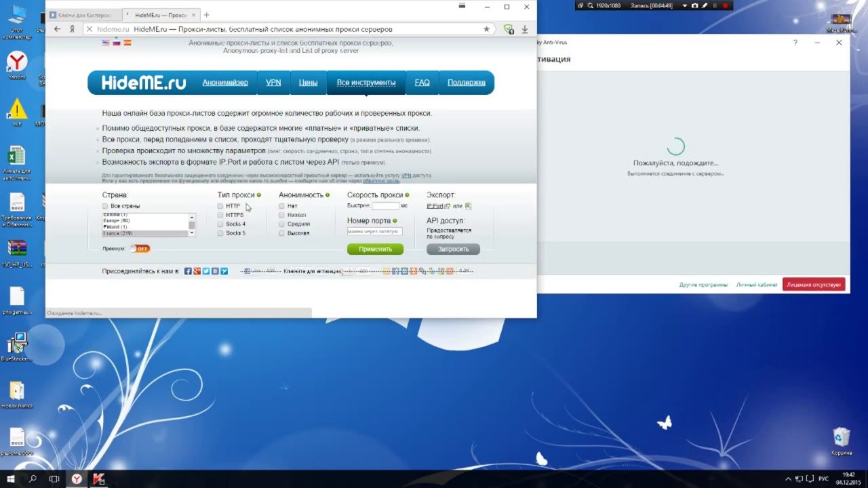Open browser downloads arrow icon
The height and width of the screenshot is (488, 868).
point(525,29)
